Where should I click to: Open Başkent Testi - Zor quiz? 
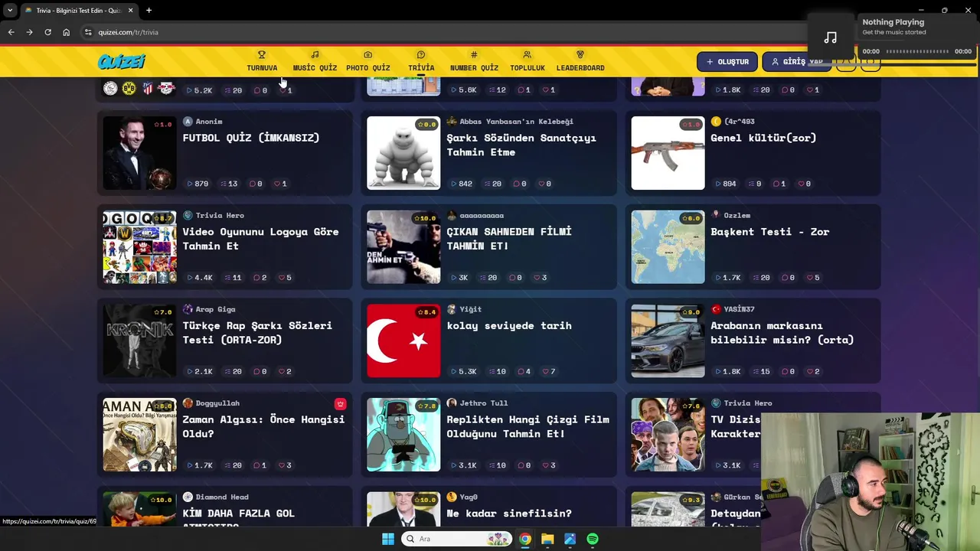(769, 232)
